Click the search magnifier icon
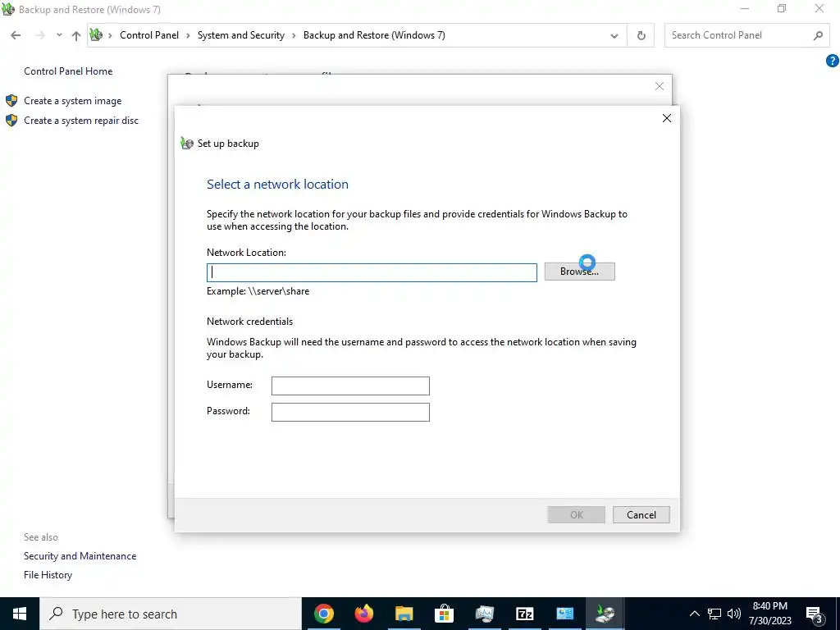Image resolution: width=840 pixels, height=630 pixels. (x=818, y=35)
